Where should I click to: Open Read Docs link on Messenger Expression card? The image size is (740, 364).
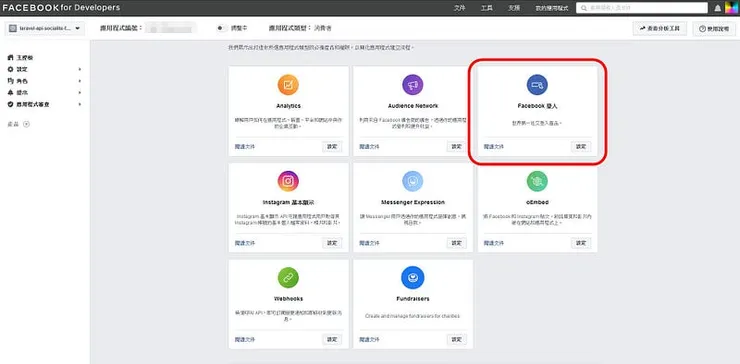click(369, 243)
